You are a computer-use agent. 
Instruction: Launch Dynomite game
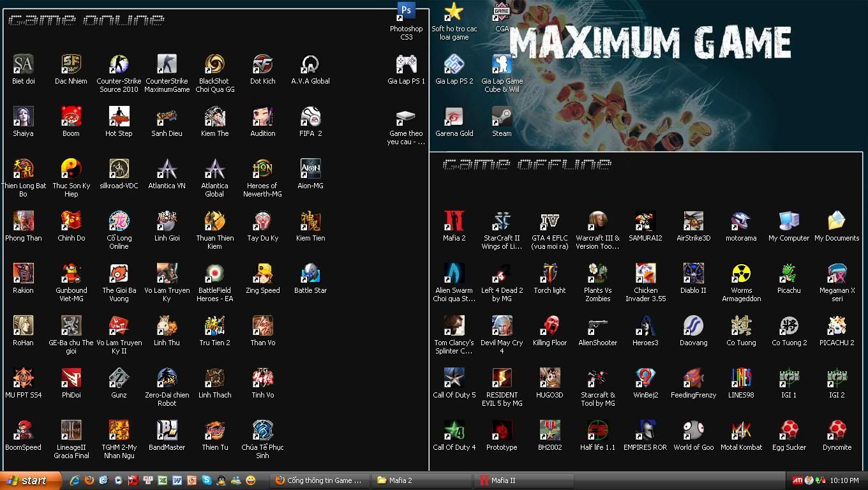837,430
